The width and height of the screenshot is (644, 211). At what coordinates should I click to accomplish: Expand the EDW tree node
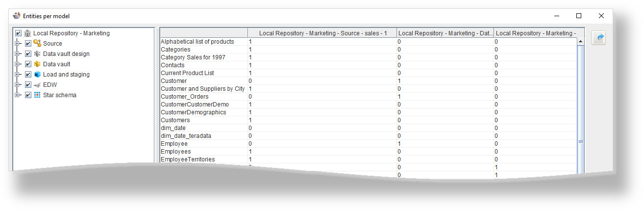coord(17,85)
